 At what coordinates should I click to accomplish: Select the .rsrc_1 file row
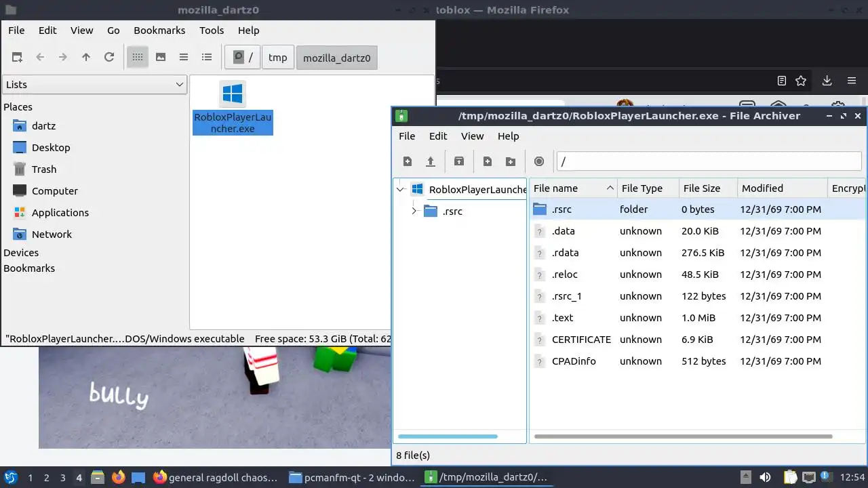click(x=698, y=296)
